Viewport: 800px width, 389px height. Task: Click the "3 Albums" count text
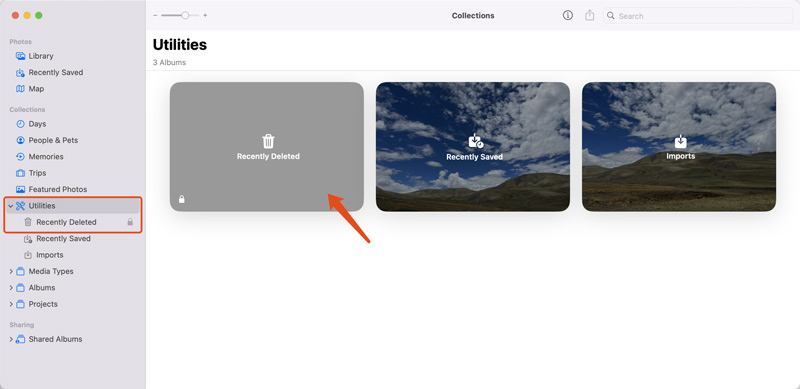click(169, 62)
